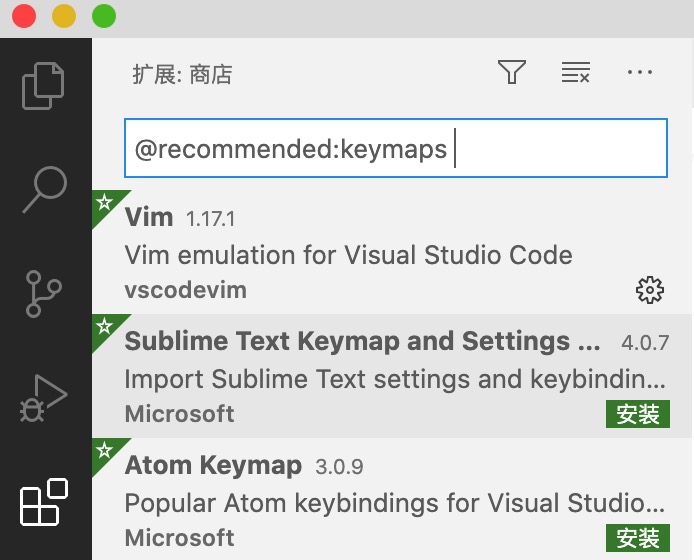Open the Atom Keymap extension entry
The height and width of the screenshot is (560, 694).
coord(213,466)
